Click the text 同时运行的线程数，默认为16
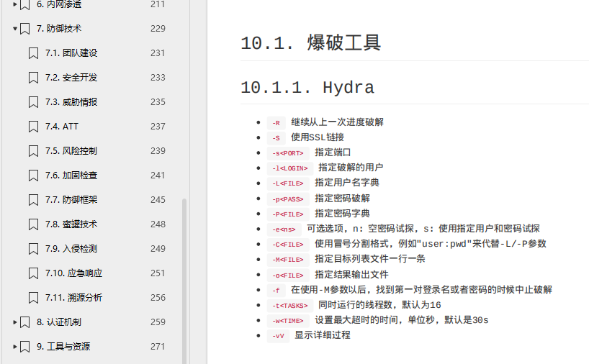Image resolution: width=589 pixels, height=364 pixels. click(379, 305)
